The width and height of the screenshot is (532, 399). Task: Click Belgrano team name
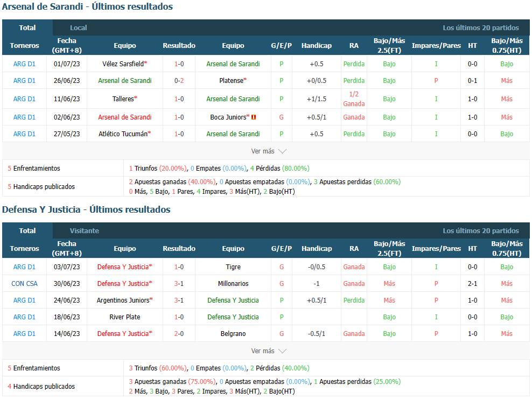coord(233,334)
